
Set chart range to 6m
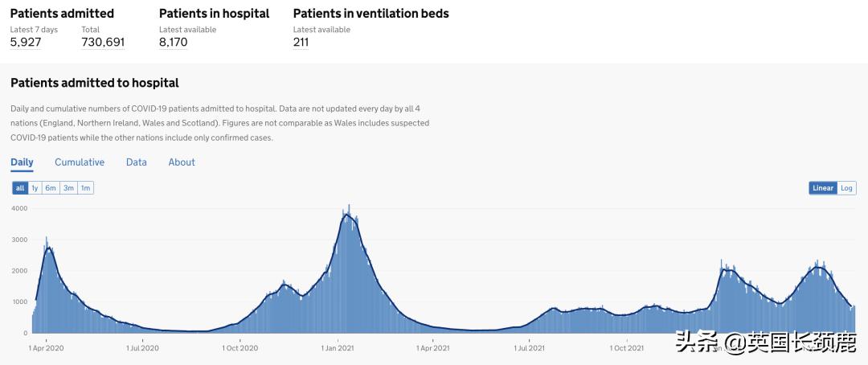point(51,188)
